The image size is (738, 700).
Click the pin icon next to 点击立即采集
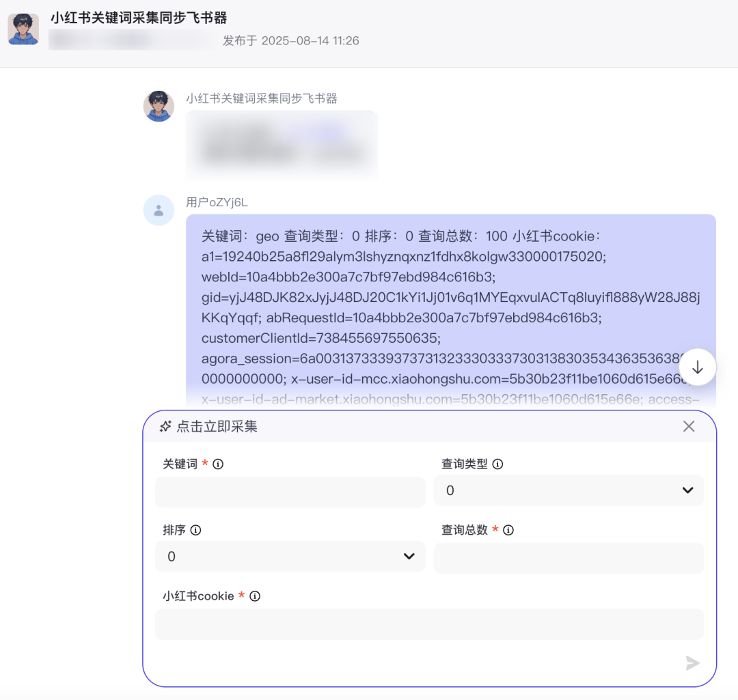(x=165, y=427)
